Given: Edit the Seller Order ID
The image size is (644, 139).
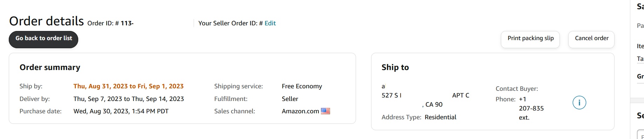Looking at the screenshot, I should pos(270,23).
